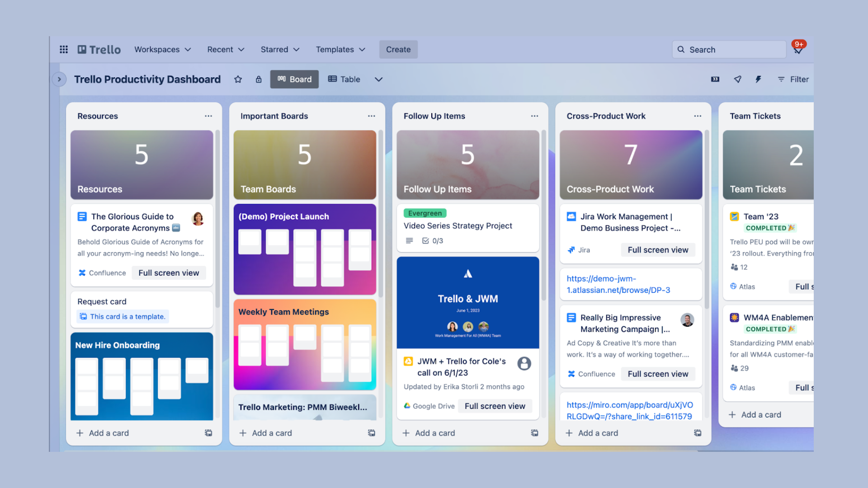Open the Miro board link on Cross-Product Work
868x488 pixels.
[x=630, y=411]
